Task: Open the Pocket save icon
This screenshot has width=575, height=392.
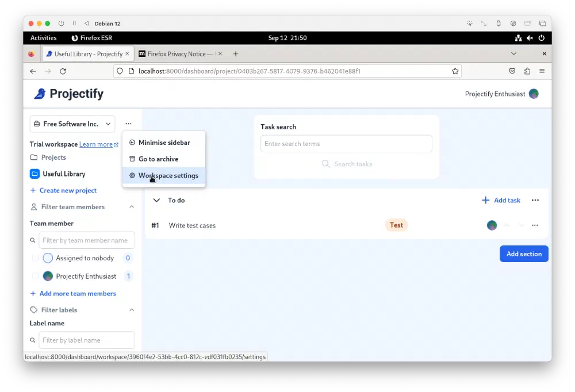Action: pyautogui.click(x=512, y=71)
